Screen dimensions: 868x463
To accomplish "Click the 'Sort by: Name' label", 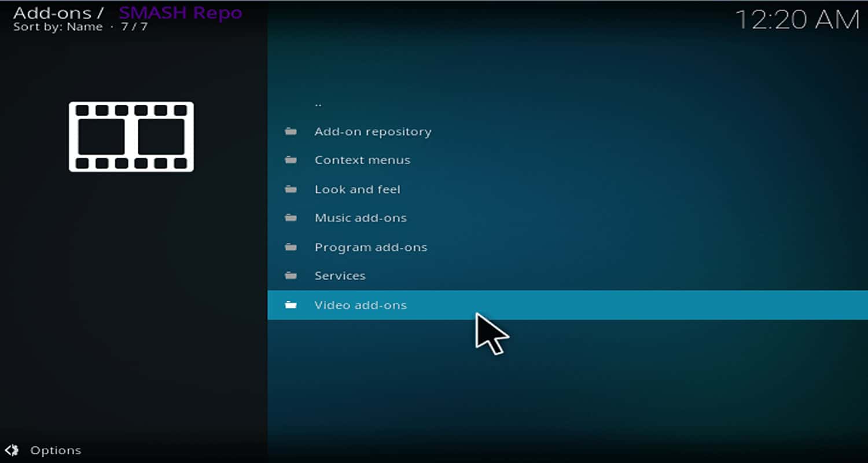I will click(58, 27).
